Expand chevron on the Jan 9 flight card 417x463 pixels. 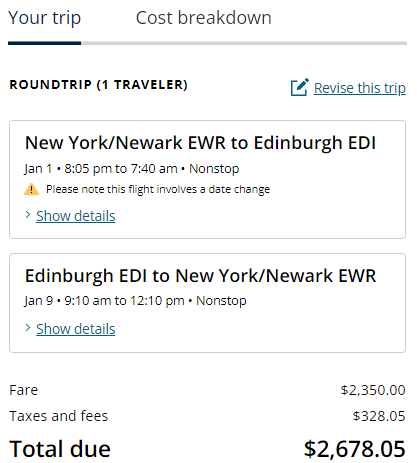[x=28, y=328]
